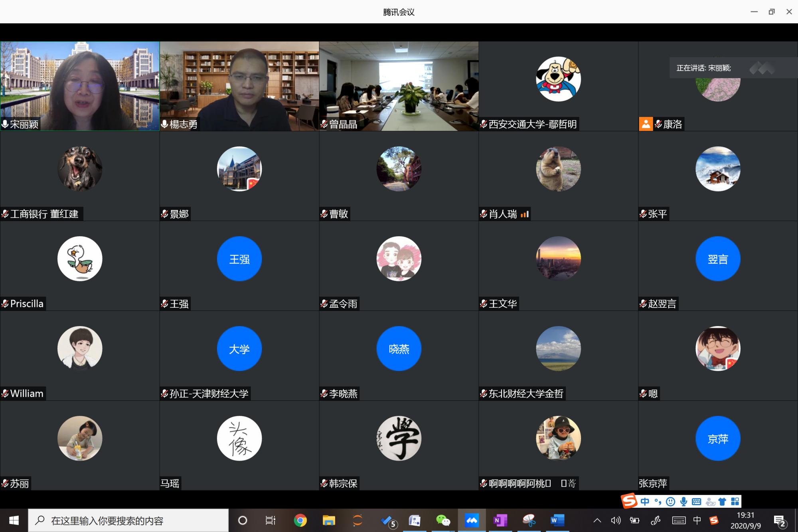The height and width of the screenshot is (532, 798).
Task: Toggle Sogou punctuation mode button
Action: point(658,502)
